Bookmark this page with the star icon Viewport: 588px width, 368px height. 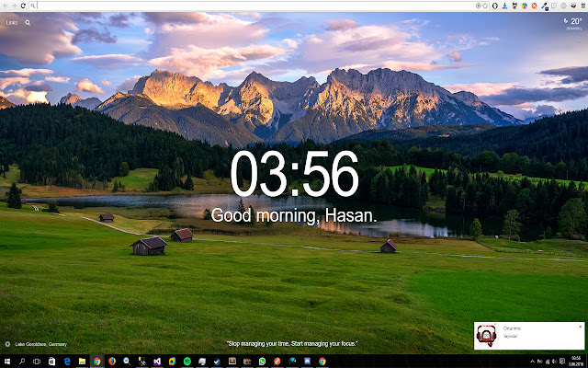point(483,6)
